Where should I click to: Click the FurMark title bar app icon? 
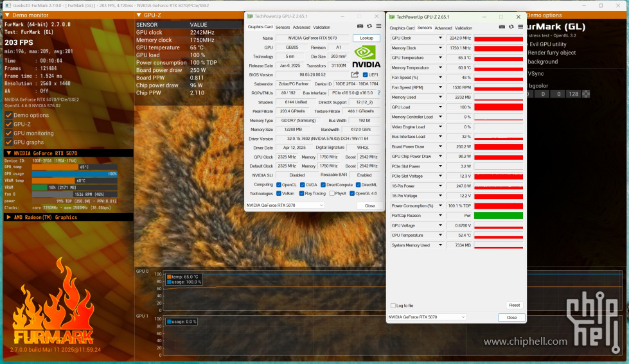[8, 6]
